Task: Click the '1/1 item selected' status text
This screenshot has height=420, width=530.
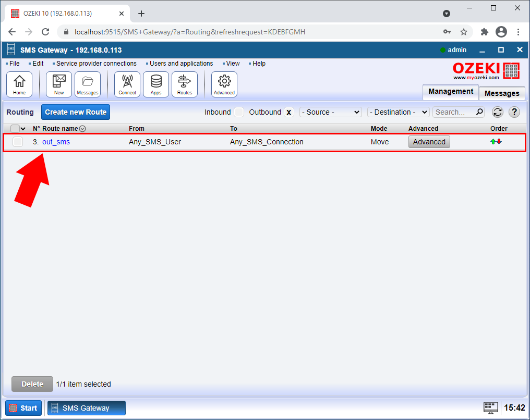Action: click(x=83, y=384)
